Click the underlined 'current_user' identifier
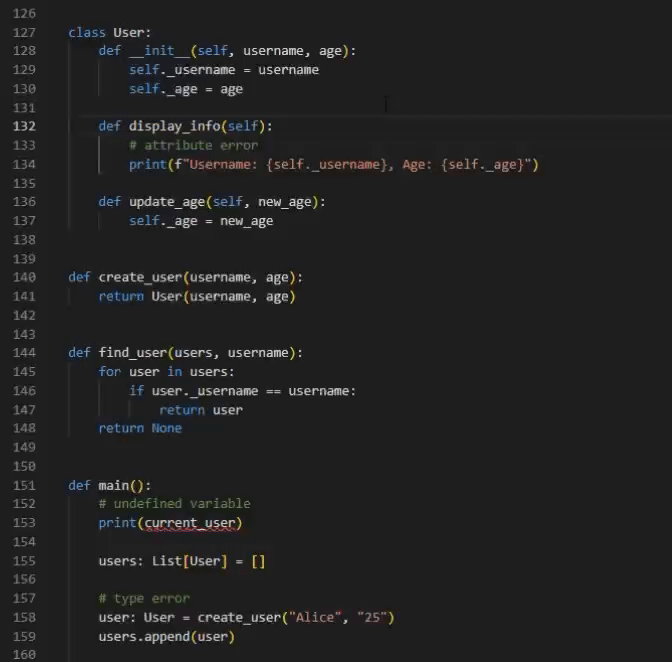672x662 pixels. click(190, 523)
